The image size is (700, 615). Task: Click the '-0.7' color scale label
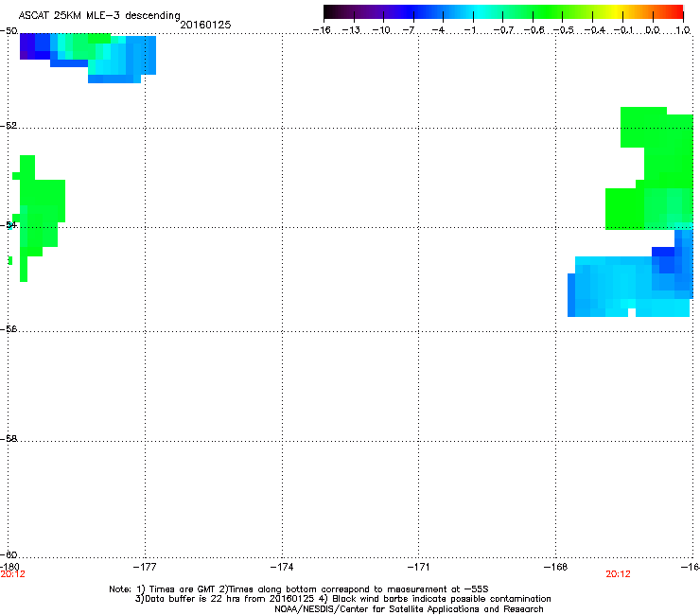(x=503, y=30)
